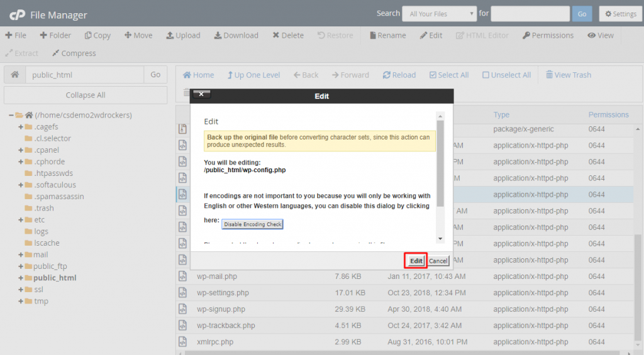This screenshot has width=644, height=355.
Task: Expand the .cagefs folder
Action: coord(21,127)
